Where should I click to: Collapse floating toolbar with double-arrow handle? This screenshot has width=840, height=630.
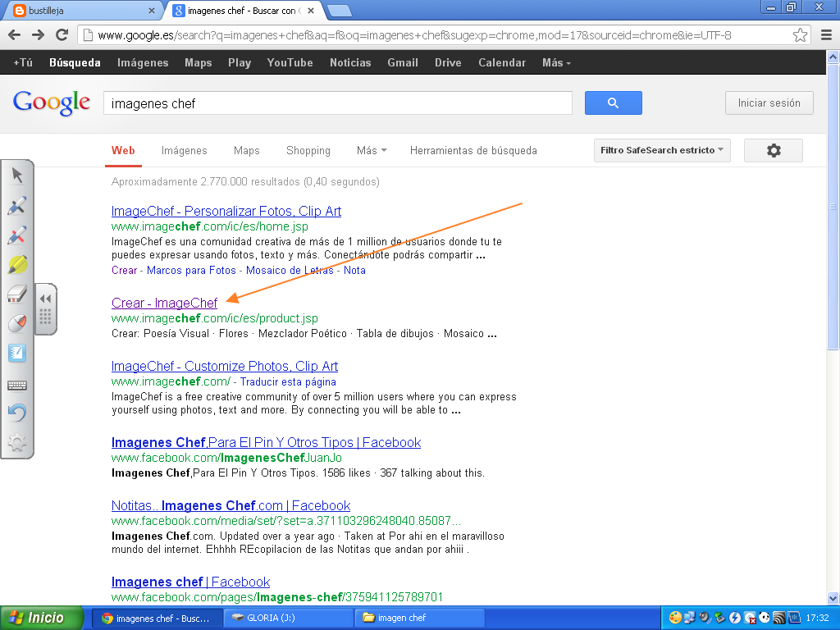(x=46, y=299)
